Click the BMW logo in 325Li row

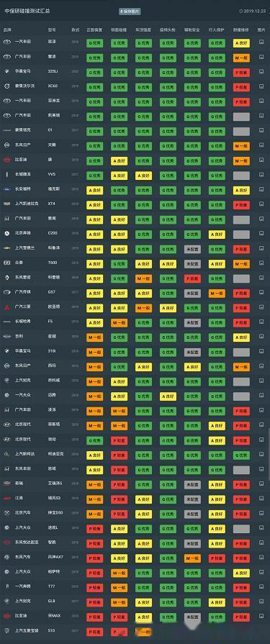pyautogui.click(x=6, y=71)
